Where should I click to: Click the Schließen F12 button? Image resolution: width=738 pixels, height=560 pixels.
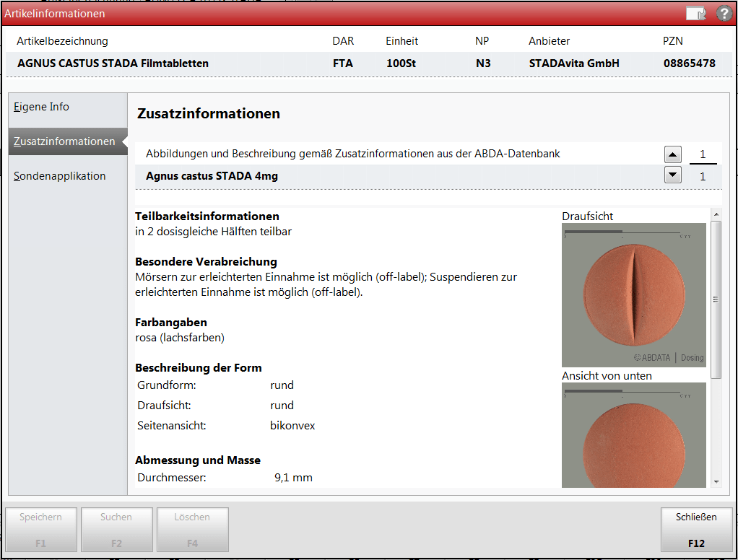pyautogui.click(x=697, y=530)
